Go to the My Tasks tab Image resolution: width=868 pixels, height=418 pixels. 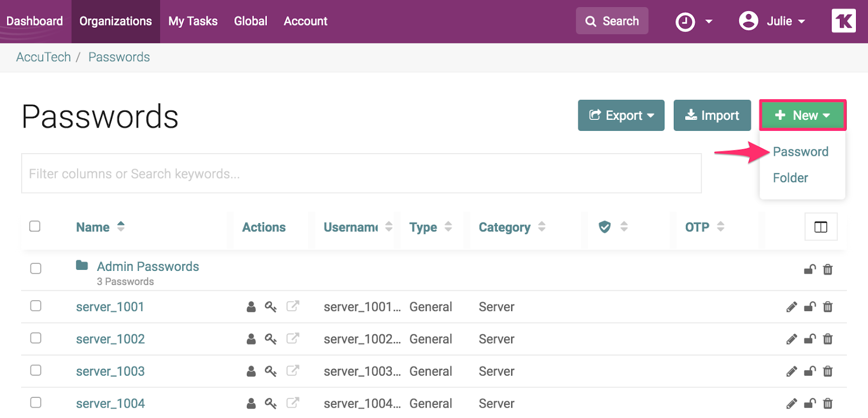click(x=193, y=22)
